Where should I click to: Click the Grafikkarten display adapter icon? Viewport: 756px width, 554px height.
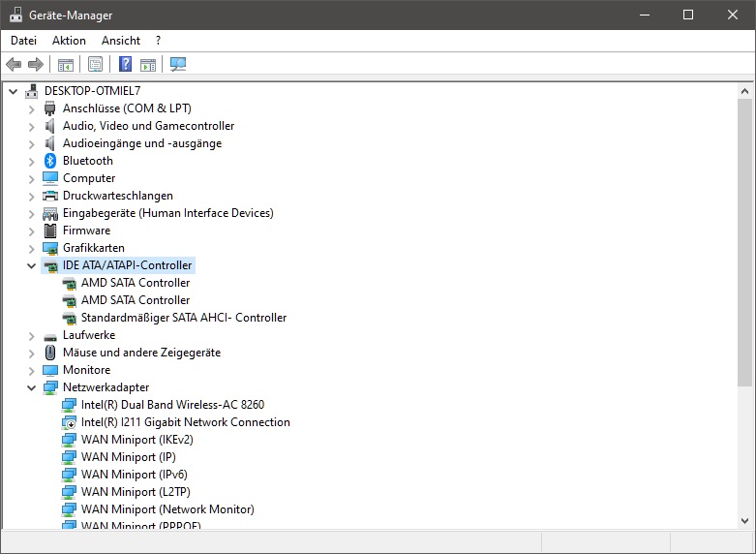coord(50,248)
